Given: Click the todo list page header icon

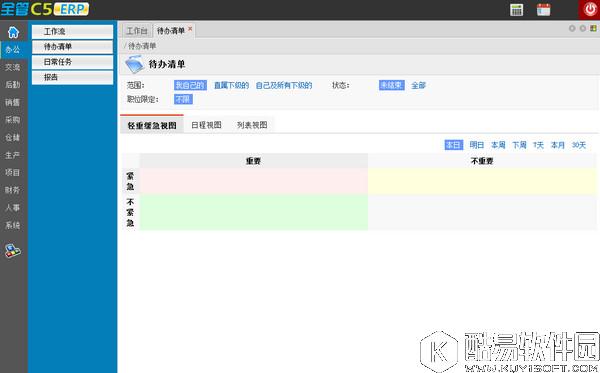Looking at the screenshot, I should click(135, 64).
